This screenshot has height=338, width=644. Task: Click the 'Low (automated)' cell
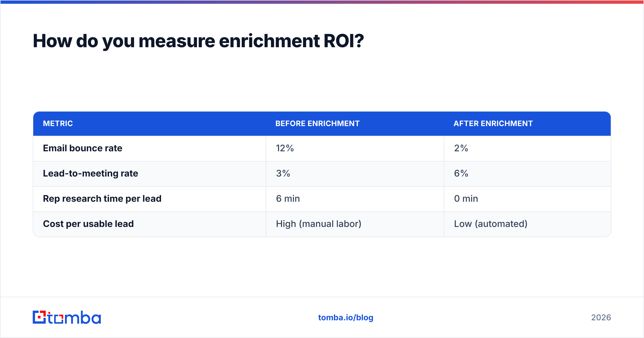528,224
